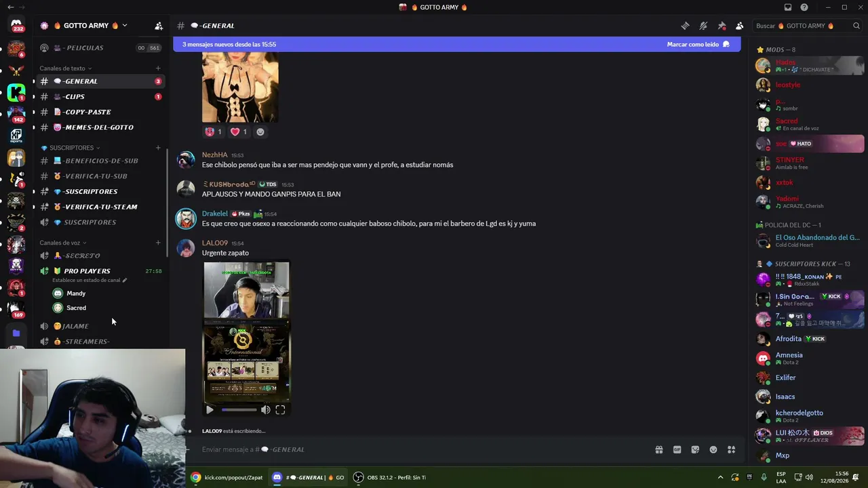The width and height of the screenshot is (868, 488).
Task: Toggle the first reaction with count 1
Action: 214,131
